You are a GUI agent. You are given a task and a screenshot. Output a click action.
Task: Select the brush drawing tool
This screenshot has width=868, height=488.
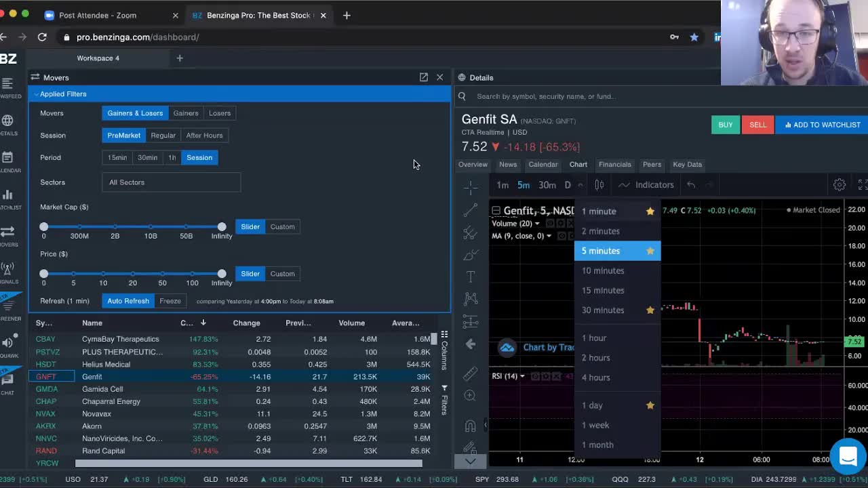tap(470, 255)
